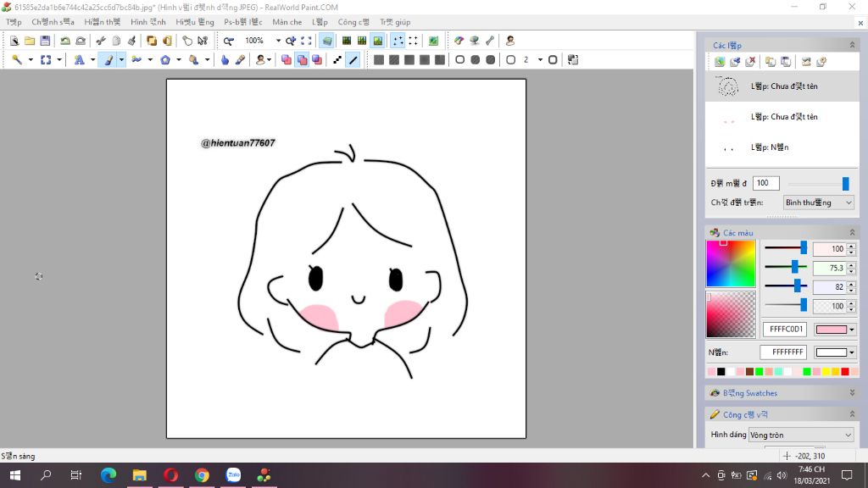Image resolution: width=868 pixels, height=488 pixels.
Task: Select the color dropper tool
Action: tap(240, 60)
